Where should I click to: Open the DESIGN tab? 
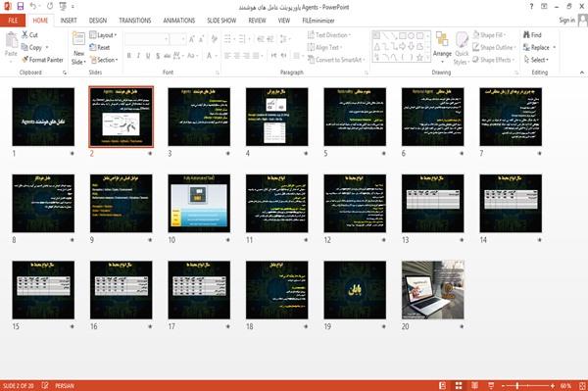pos(98,21)
